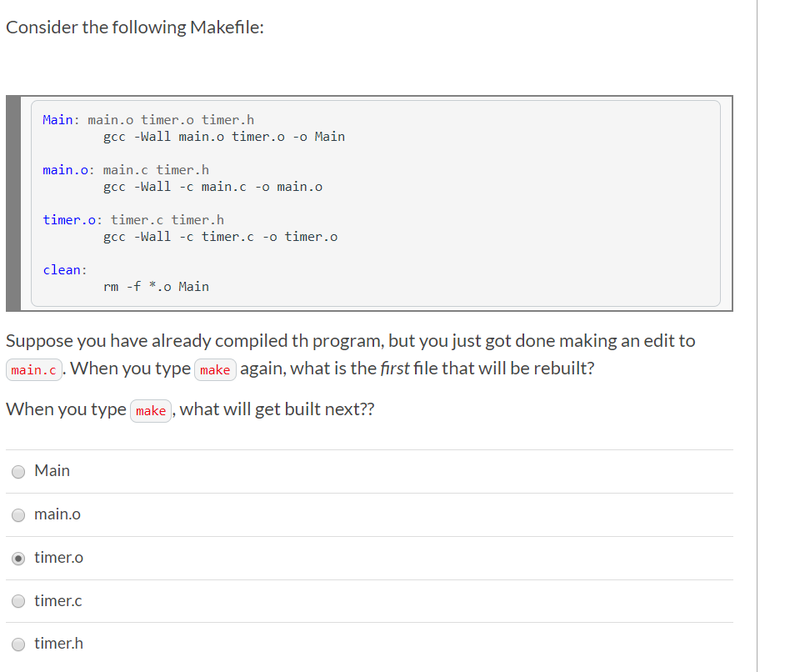This screenshot has width=795, height=672.
Task: Click the second make code badge
Action: (150, 410)
